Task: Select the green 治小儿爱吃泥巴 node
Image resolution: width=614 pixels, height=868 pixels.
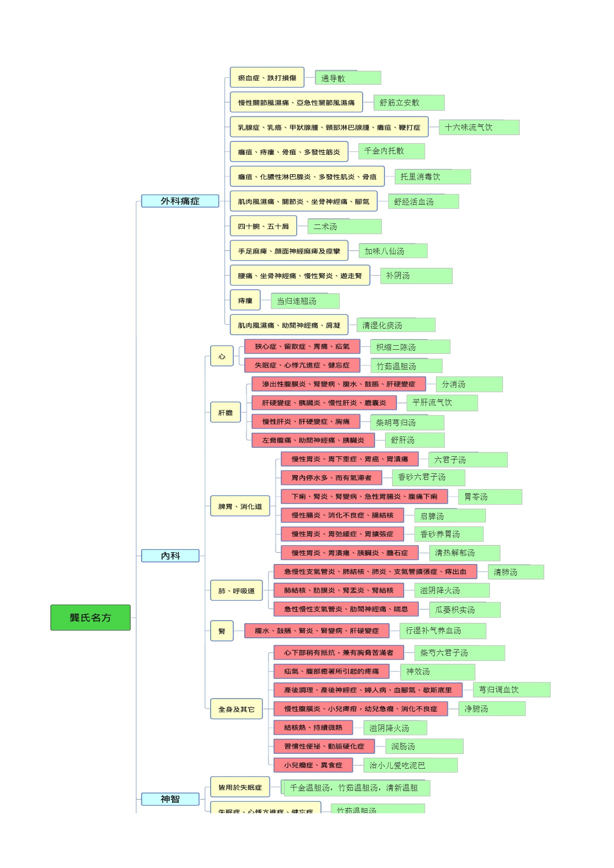Action: [411, 765]
